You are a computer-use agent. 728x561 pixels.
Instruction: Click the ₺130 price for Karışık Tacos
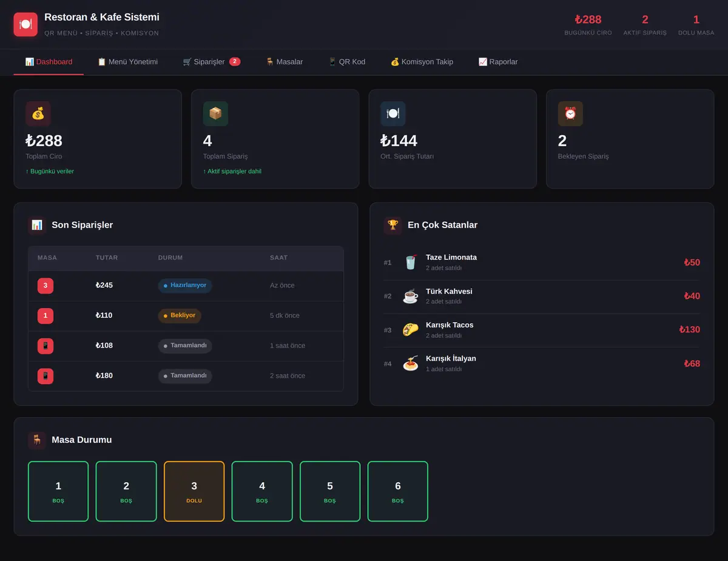[690, 330]
